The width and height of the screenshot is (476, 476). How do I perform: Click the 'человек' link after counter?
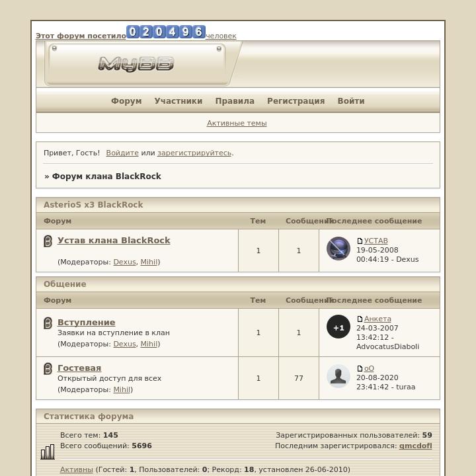(x=221, y=36)
